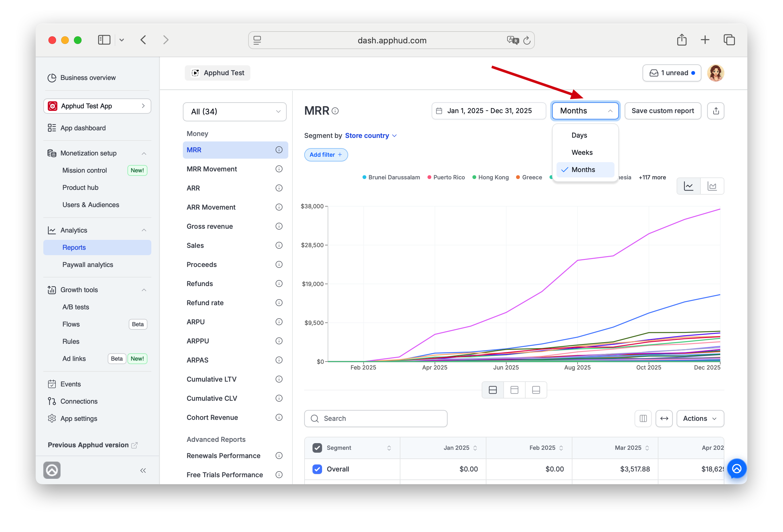Image resolution: width=783 pixels, height=532 pixels.
Task: Open the Proceeds report
Action: pos(235,265)
